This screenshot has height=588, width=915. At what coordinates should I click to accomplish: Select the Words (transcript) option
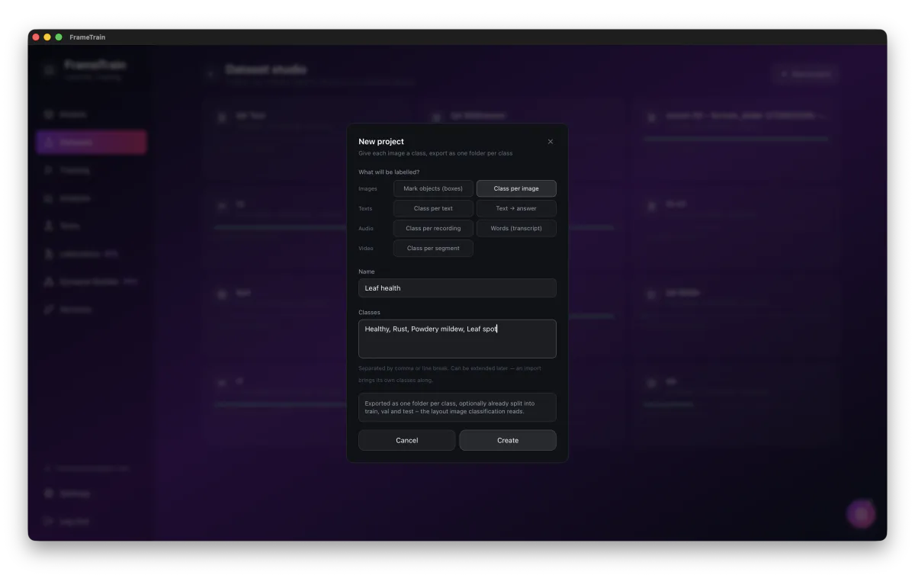pyautogui.click(x=516, y=228)
